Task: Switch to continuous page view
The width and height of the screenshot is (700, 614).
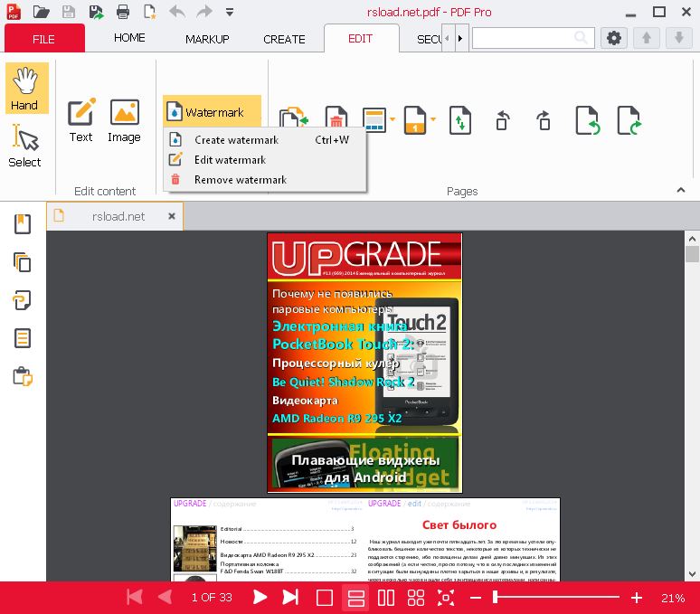Action: coord(355,598)
